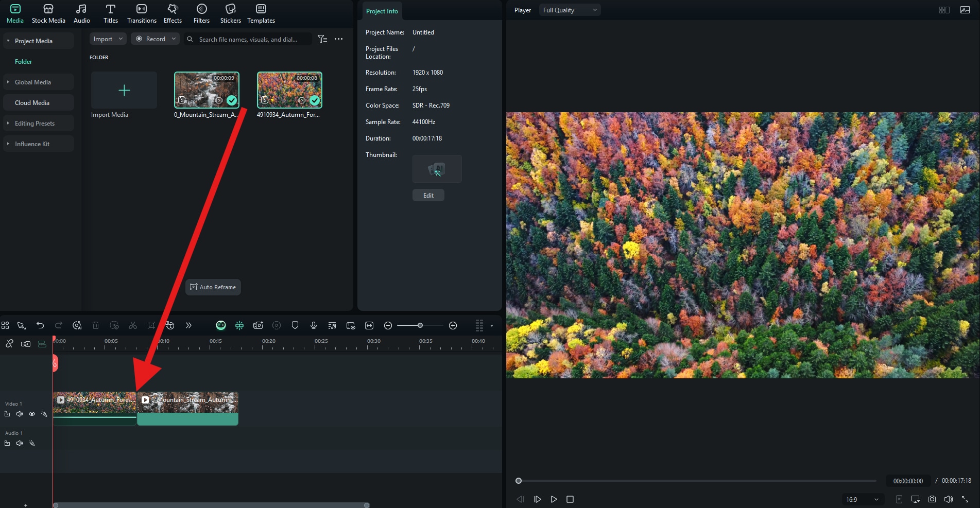This screenshot has width=980, height=508.
Task: Open the Audio tab
Action: pos(81,14)
